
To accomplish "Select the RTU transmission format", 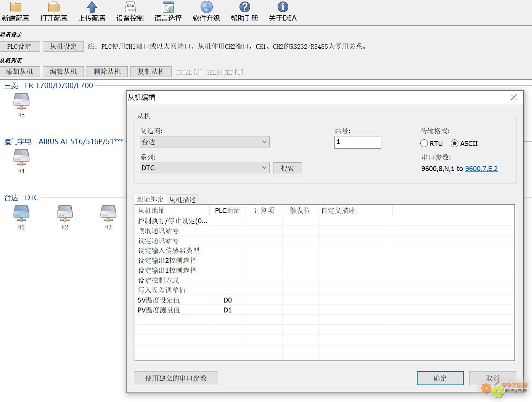I will (424, 143).
